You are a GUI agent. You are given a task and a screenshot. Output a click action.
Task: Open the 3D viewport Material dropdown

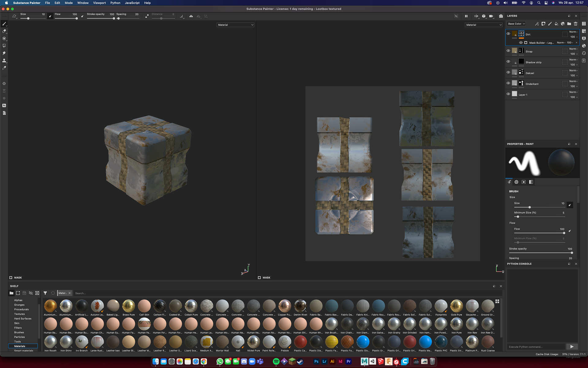coord(235,25)
